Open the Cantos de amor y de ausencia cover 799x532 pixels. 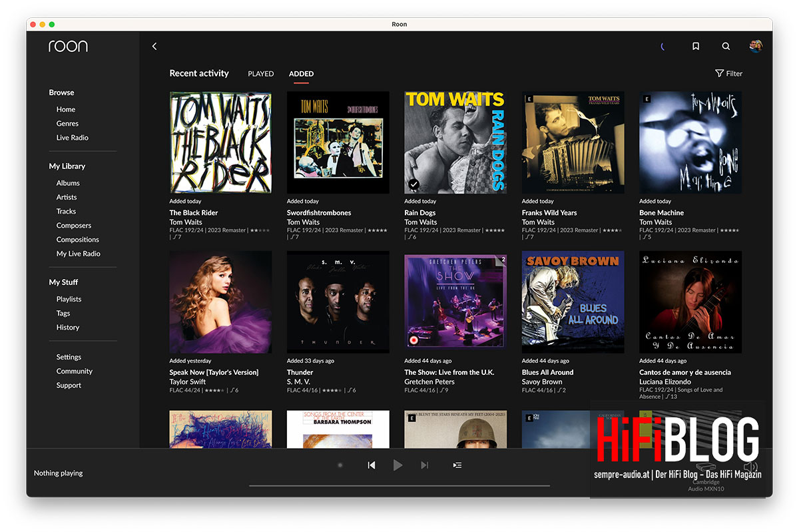click(x=690, y=302)
